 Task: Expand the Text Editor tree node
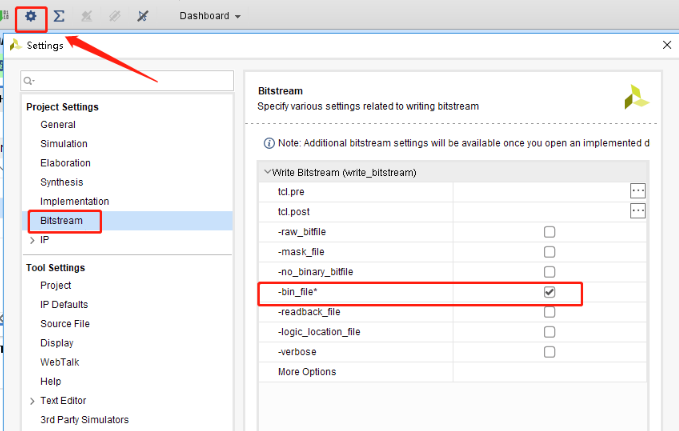tap(32, 401)
